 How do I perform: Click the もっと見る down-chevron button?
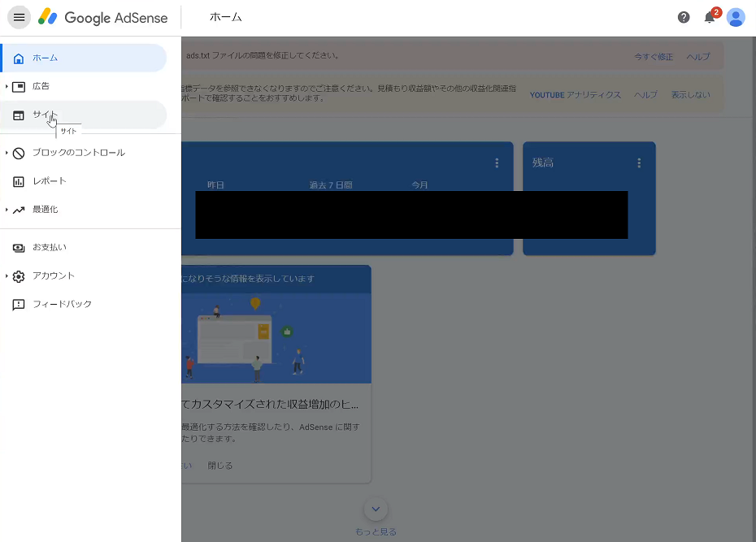(x=376, y=509)
